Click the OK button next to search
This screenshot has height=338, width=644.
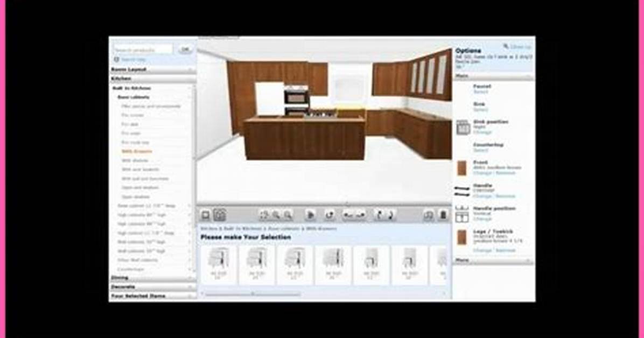185,50
